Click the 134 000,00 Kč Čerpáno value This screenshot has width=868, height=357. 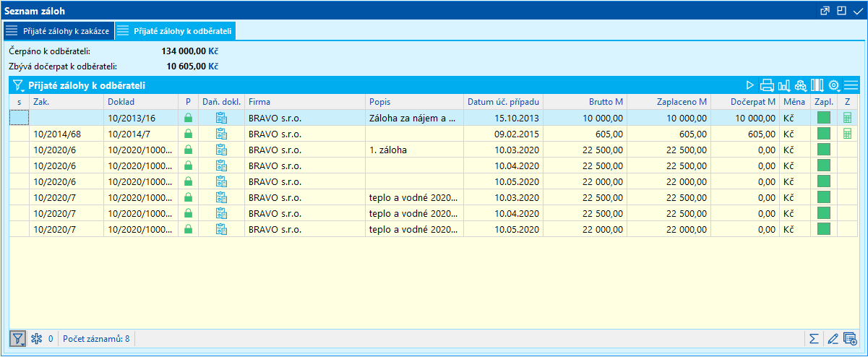click(x=190, y=51)
